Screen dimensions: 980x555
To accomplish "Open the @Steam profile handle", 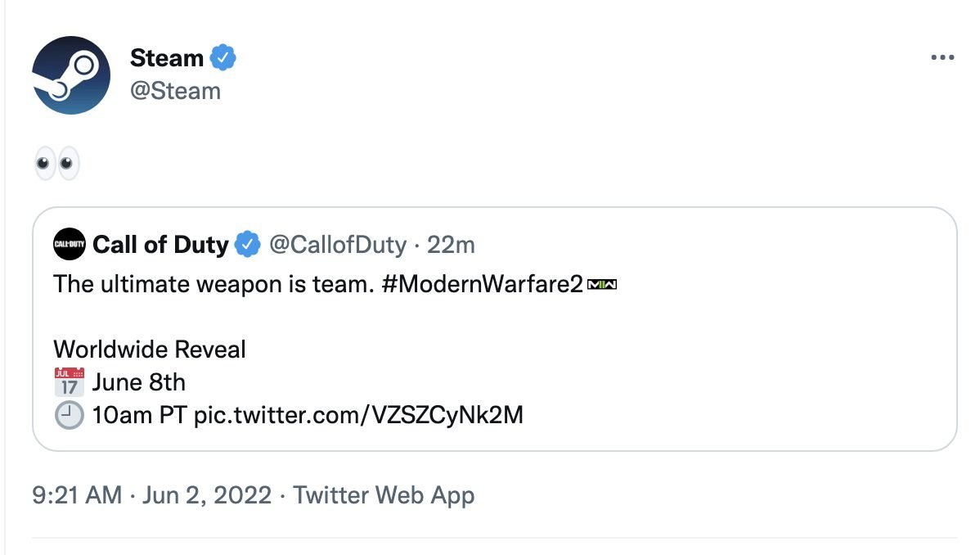I will [173, 91].
